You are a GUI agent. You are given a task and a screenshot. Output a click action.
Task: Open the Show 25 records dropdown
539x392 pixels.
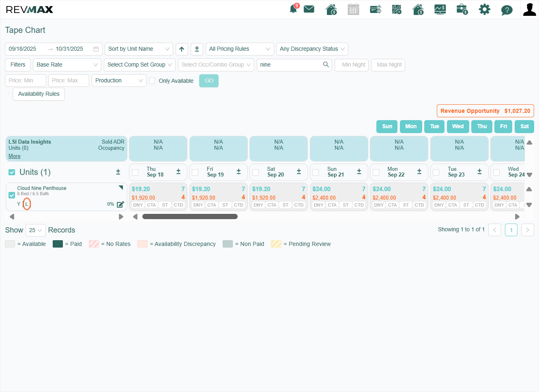[x=36, y=230]
